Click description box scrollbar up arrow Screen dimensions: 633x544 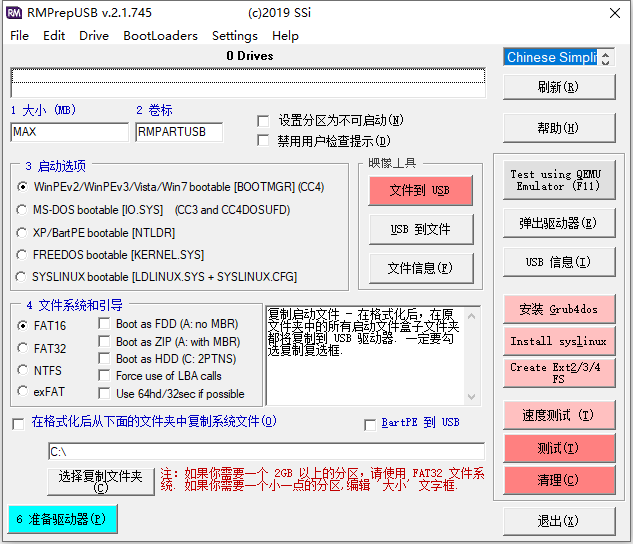(471, 316)
